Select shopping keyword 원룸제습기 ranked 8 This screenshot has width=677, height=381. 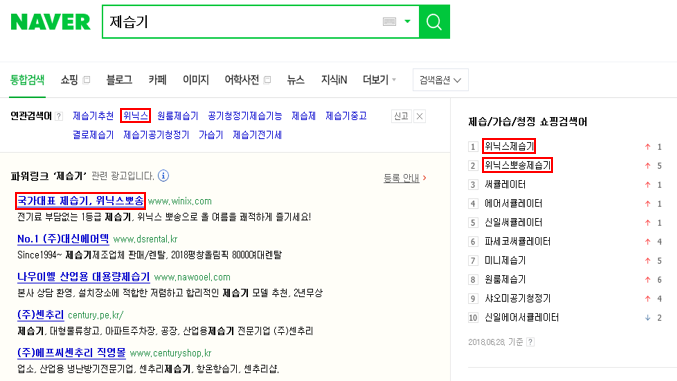505,279
